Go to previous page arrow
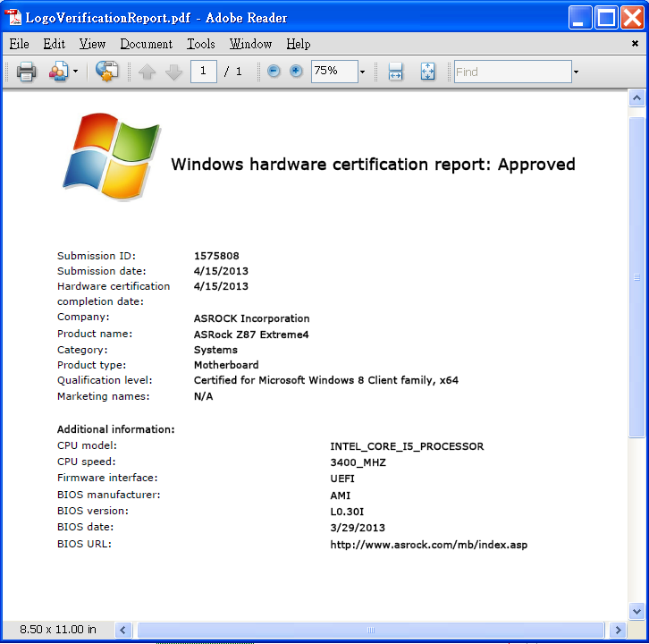This screenshot has width=649, height=644. pyautogui.click(x=147, y=72)
